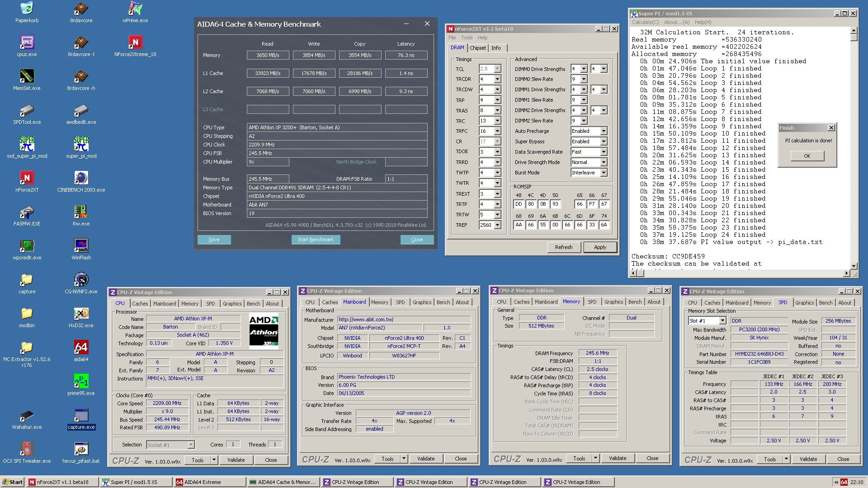
Task: Open Slot #1 memory slot dropdown
Action: 722,321
